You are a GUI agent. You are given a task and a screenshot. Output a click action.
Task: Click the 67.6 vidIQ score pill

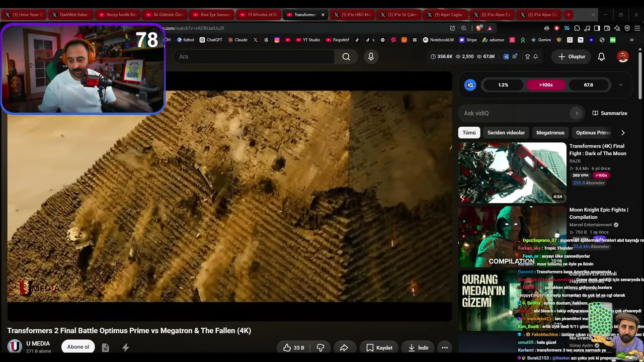[x=588, y=85]
